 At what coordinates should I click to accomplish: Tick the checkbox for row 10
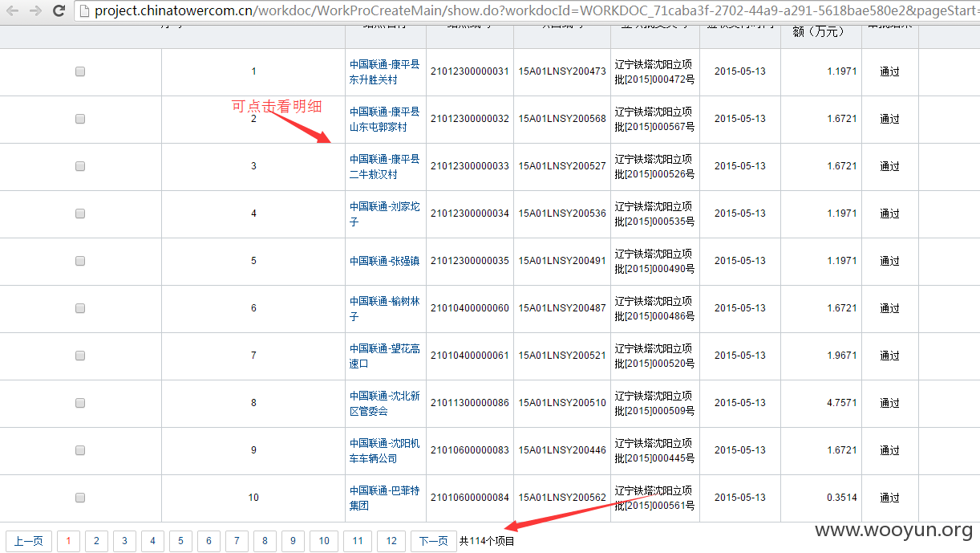tap(80, 498)
